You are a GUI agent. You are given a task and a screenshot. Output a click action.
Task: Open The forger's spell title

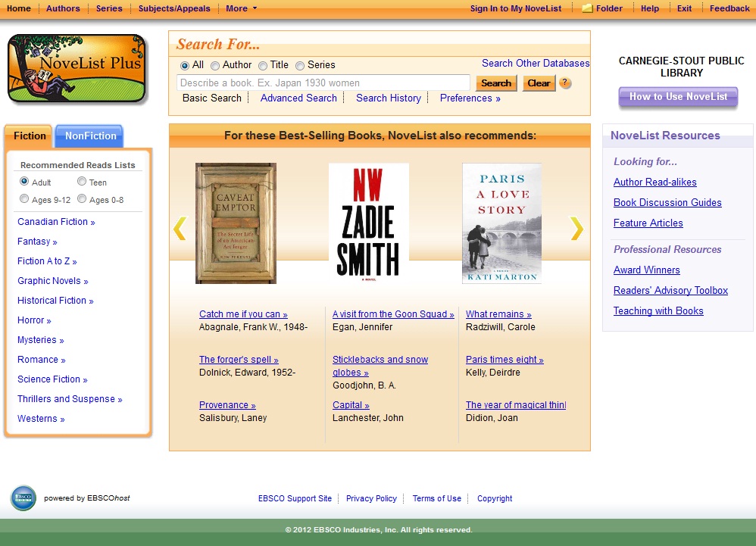pos(239,360)
